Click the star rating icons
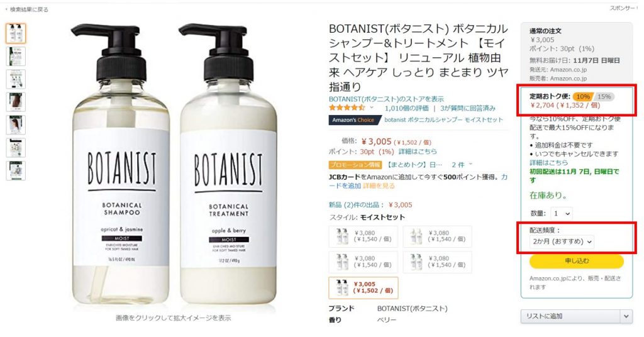Screen dimensions: 644x337 pyautogui.click(x=347, y=108)
